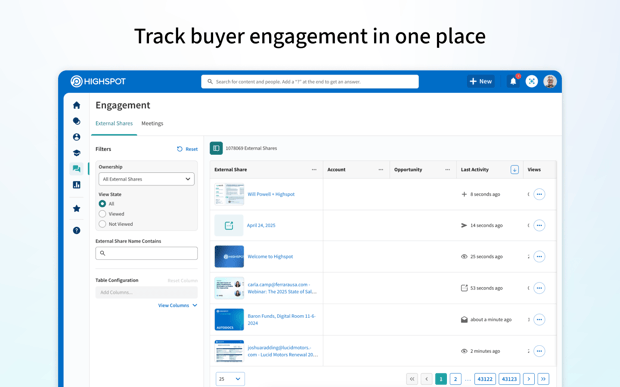Click the top search bar
This screenshot has width=620, height=387.
click(x=310, y=81)
